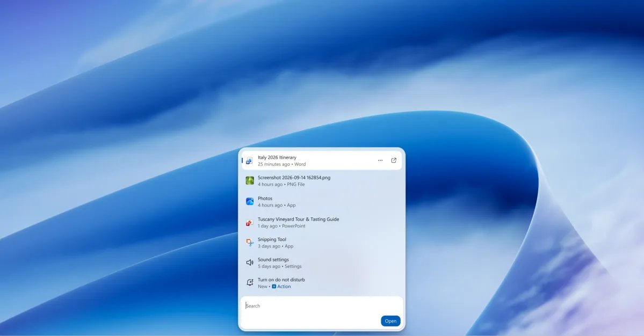Click the Screenshot 2026-09-14 PNG thumbnail icon
This screenshot has width=644, height=336.
250,180
